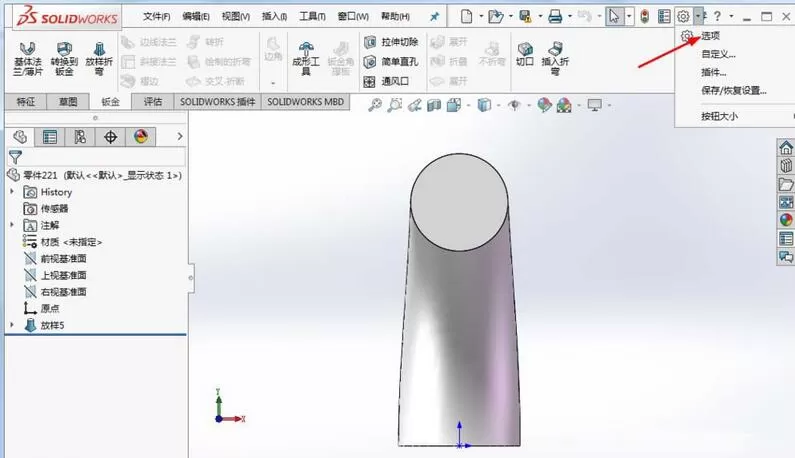Open the 文件(F) menu

157,17
